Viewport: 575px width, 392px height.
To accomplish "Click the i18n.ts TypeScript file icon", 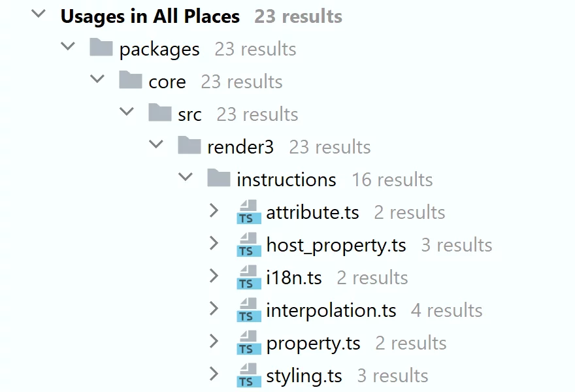I will [249, 277].
